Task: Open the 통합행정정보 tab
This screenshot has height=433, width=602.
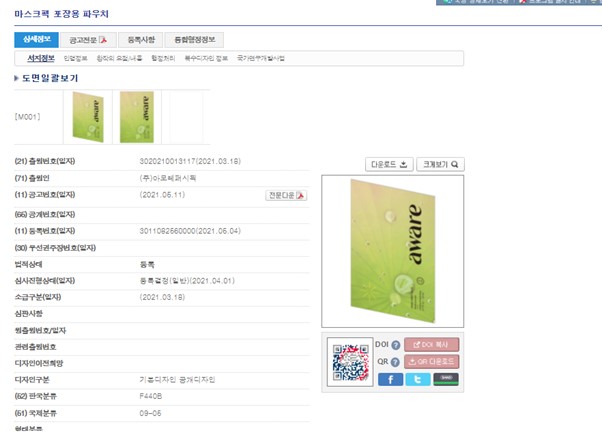Action: pyautogui.click(x=194, y=40)
